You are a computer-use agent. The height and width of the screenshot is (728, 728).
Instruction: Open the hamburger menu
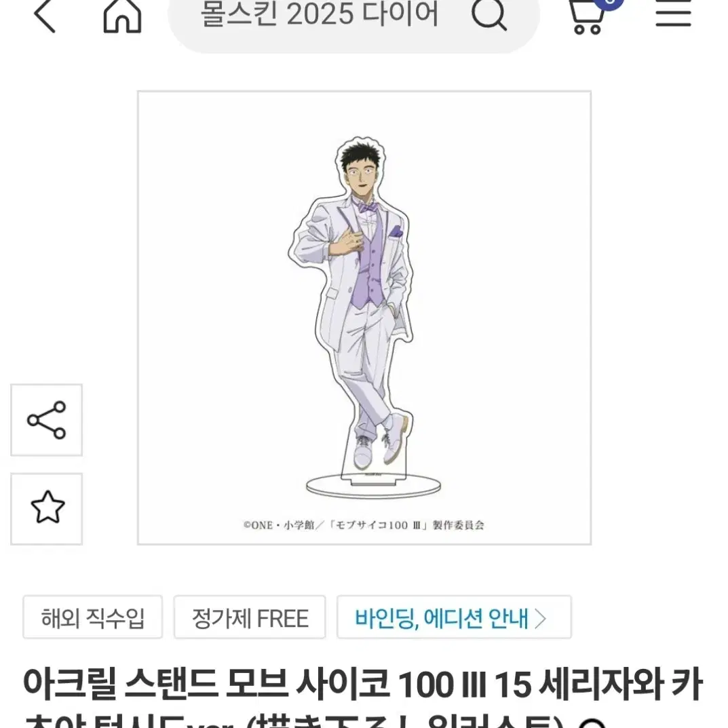click(673, 14)
